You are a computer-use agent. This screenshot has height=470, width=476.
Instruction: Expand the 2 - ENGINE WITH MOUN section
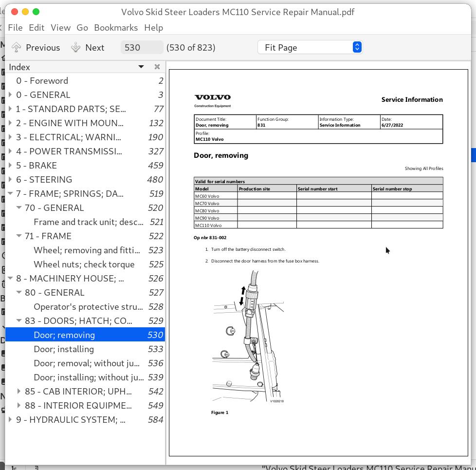click(11, 123)
